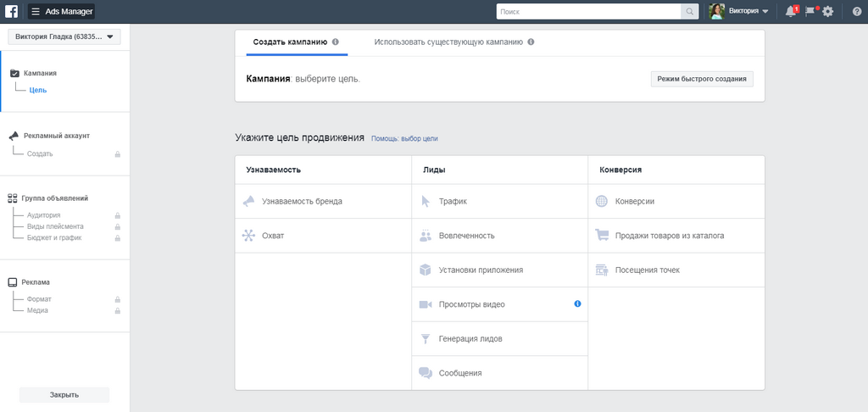Click the snowflake icon beside Охват
868x412 pixels.
pyautogui.click(x=248, y=236)
